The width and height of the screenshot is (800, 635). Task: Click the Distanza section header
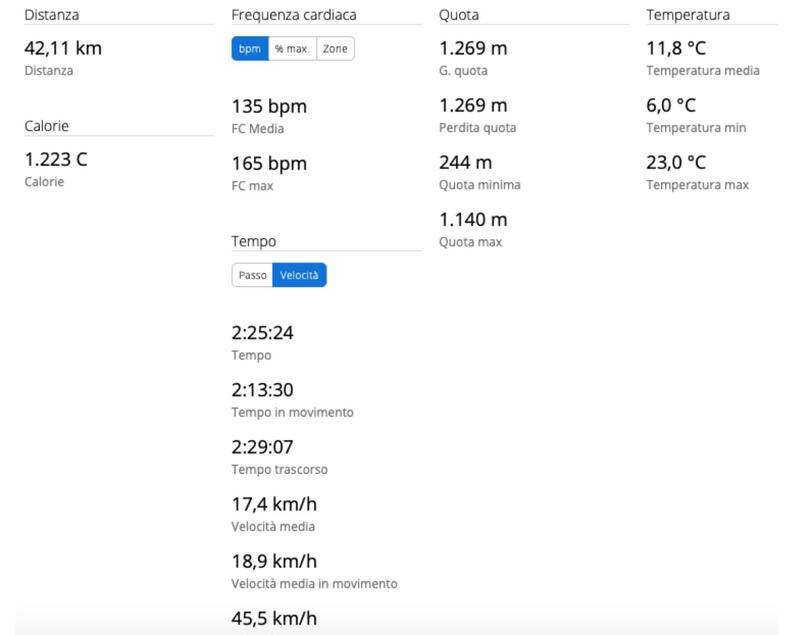pyautogui.click(x=52, y=15)
